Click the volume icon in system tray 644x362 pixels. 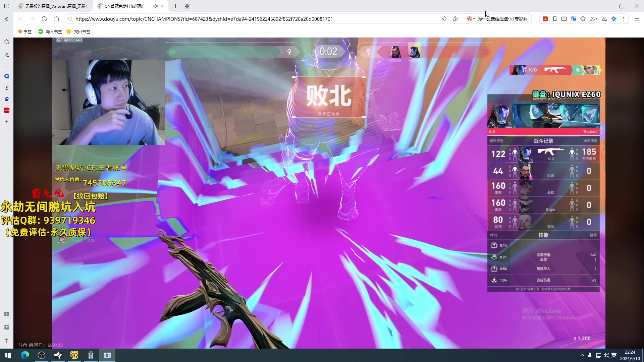tap(606, 355)
